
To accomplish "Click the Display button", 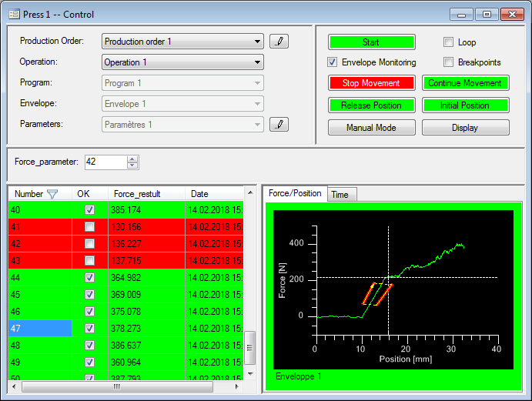I will (466, 128).
